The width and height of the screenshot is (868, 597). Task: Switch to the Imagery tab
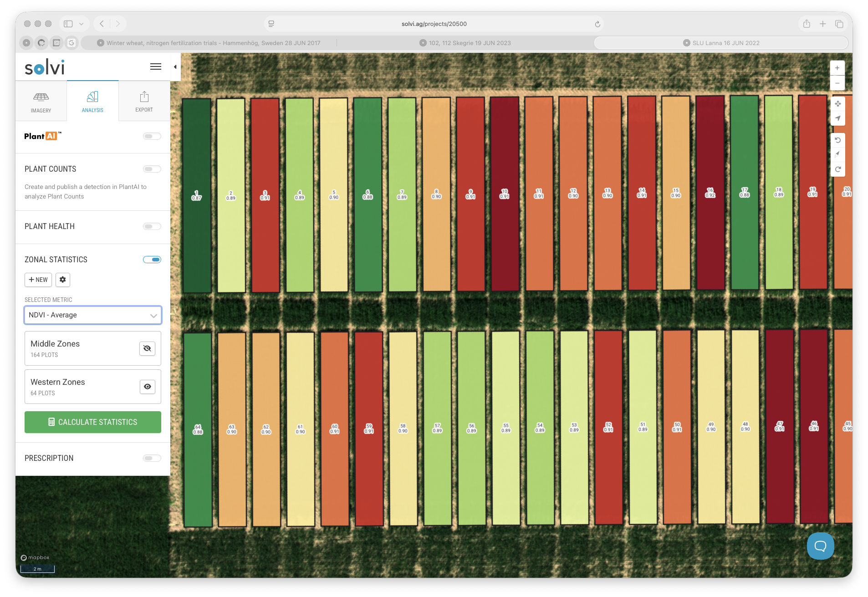click(x=41, y=102)
